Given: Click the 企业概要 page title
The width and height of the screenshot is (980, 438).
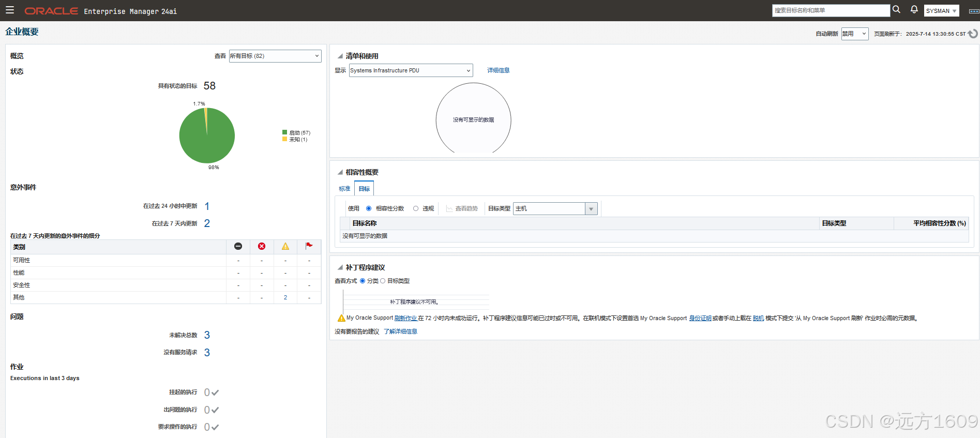Looking at the screenshot, I should pos(22,32).
